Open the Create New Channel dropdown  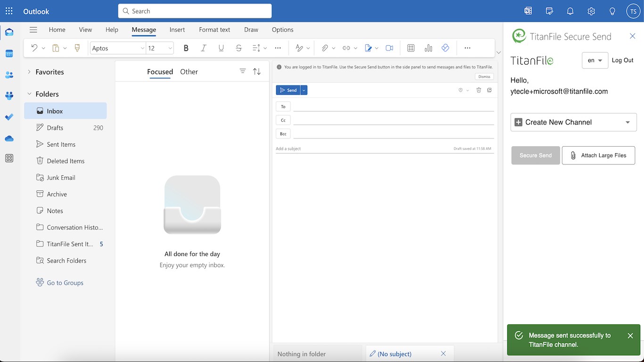click(574, 122)
